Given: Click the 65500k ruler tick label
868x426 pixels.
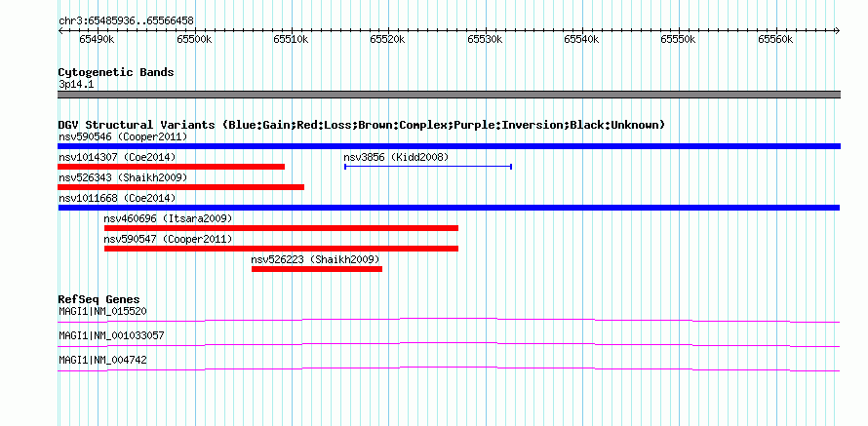Looking at the screenshot, I should 194,40.
